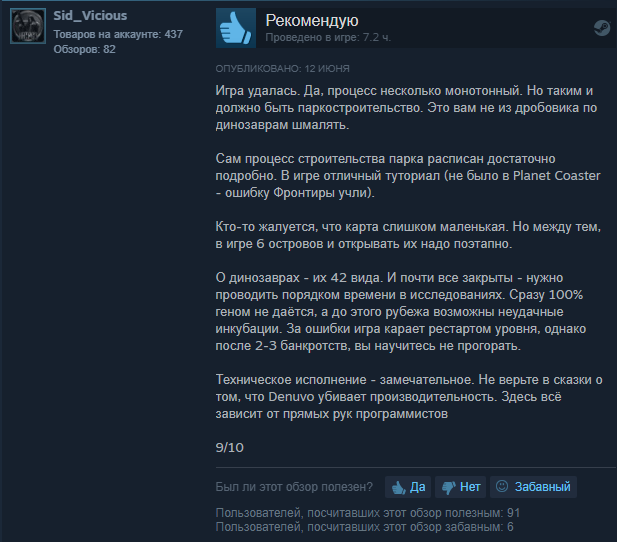Click the paragraph mentioning Planet Coaster
The height and width of the screenshot is (542, 617).
408,176
